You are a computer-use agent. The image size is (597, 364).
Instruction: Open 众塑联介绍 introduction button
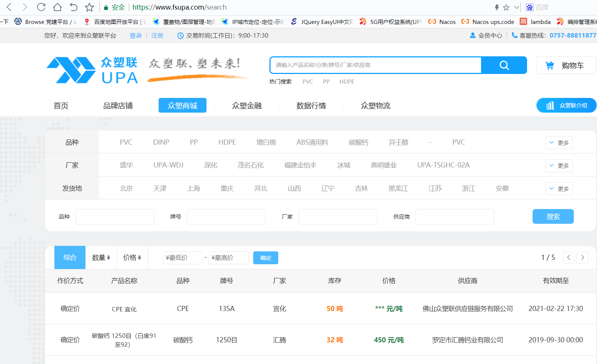566,105
